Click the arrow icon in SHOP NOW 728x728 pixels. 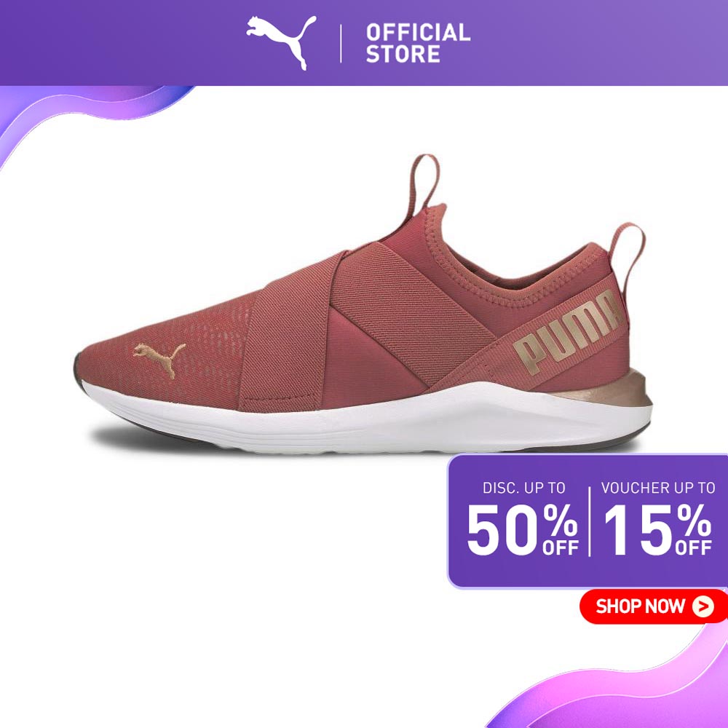click(x=703, y=606)
